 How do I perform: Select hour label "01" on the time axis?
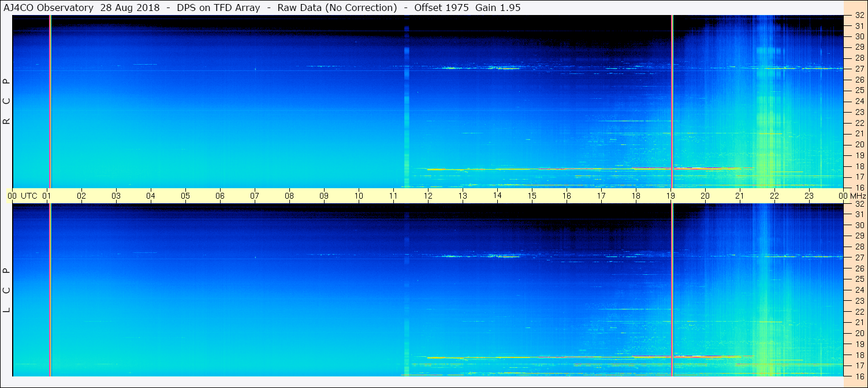click(47, 196)
